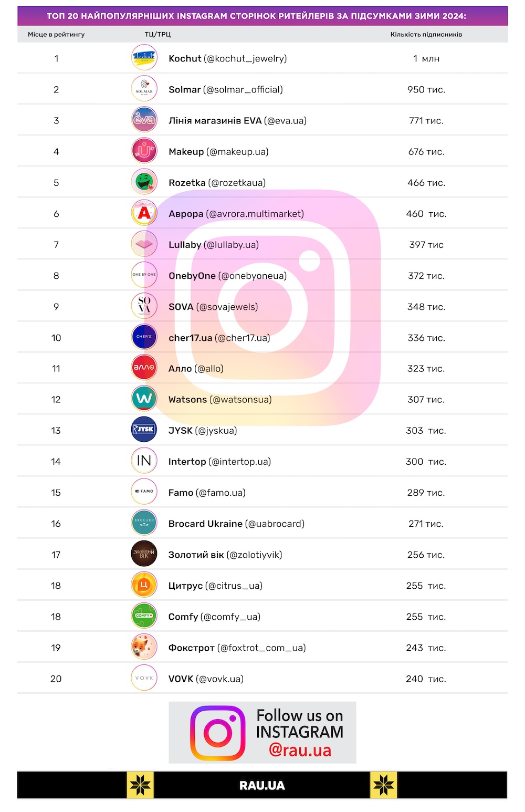The width and height of the screenshot is (525, 812).
Task: Select the Watsons teal W logo
Action: [x=144, y=399]
